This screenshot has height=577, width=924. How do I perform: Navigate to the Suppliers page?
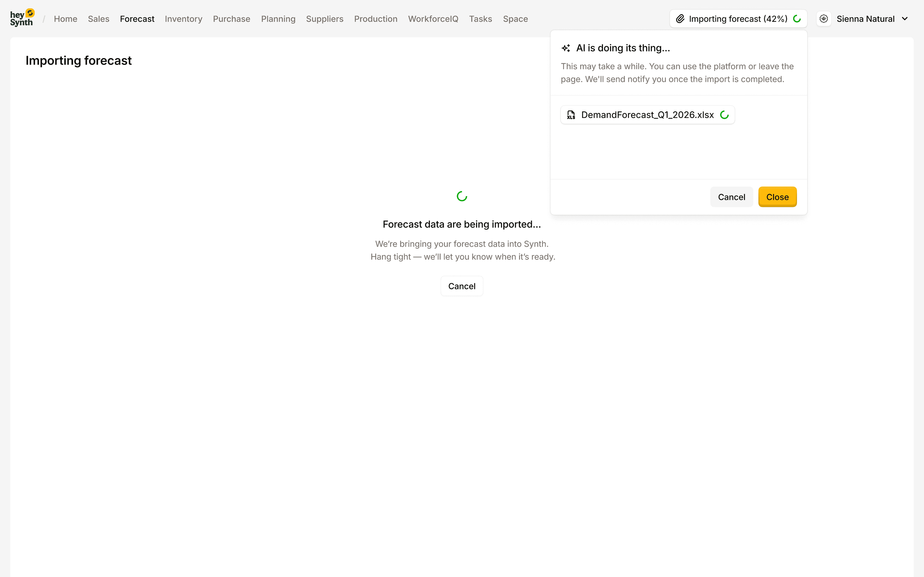[x=325, y=19]
